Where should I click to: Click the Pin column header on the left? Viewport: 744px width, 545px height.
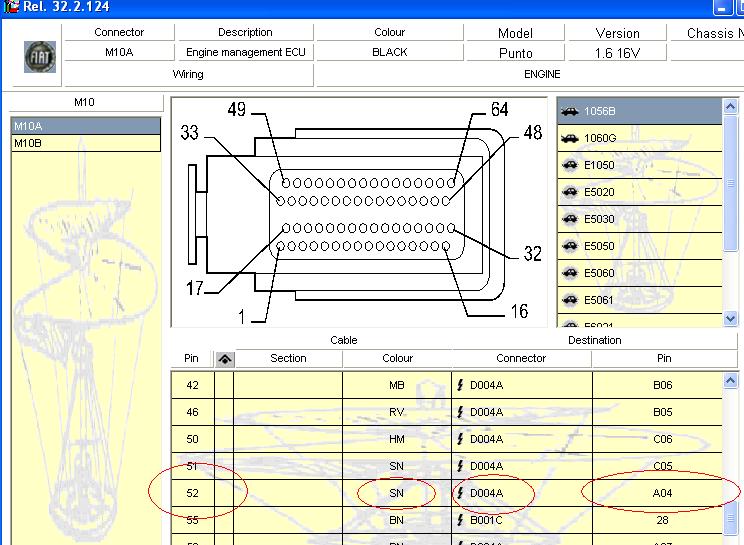tap(191, 359)
